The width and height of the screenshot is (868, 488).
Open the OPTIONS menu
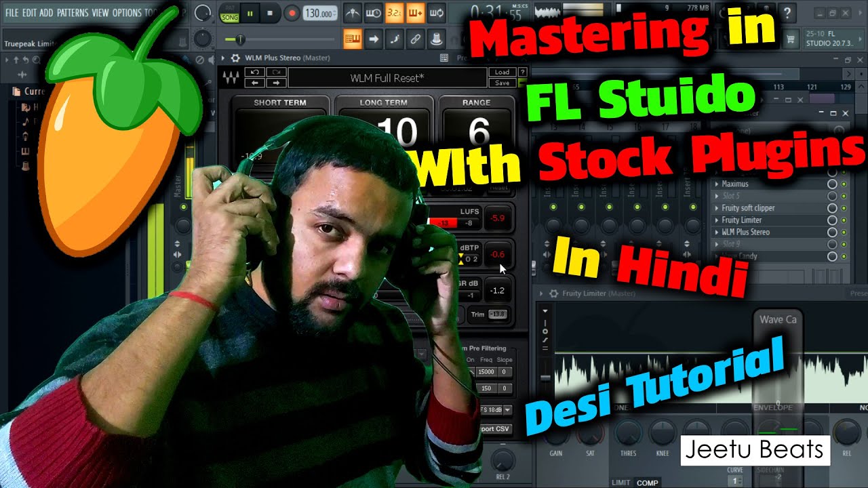(x=127, y=12)
